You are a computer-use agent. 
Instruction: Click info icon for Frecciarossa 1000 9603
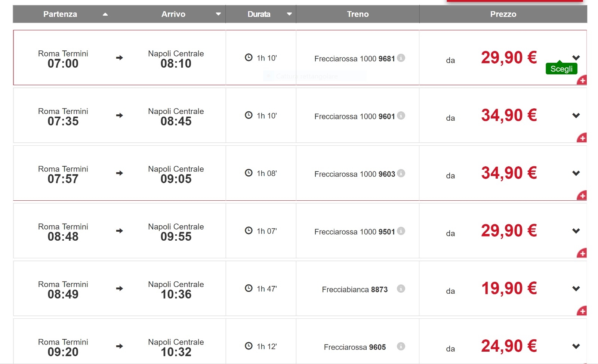pos(401,173)
